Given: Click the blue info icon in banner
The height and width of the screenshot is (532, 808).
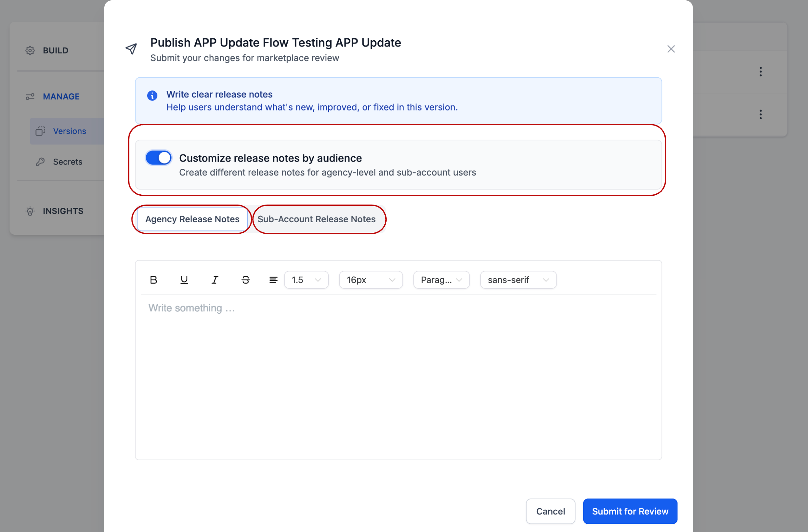Looking at the screenshot, I should click(x=152, y=96).
